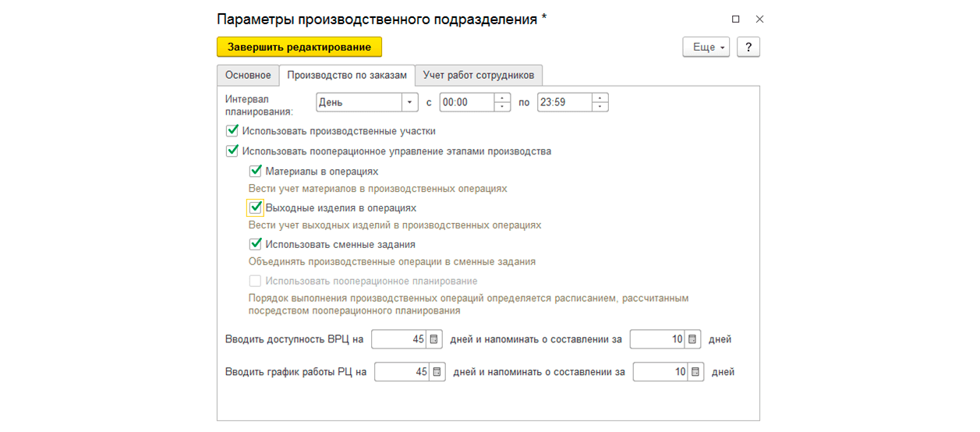980x432 pixels.
Task: Uncheck Использовать пооперационное управление этапами производства
Action: pos(232,151)
